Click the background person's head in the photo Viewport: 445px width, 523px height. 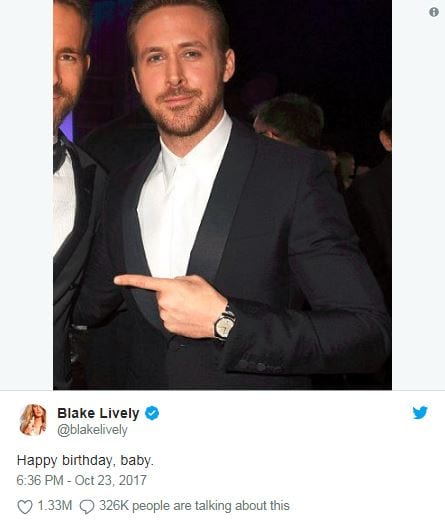289,118
